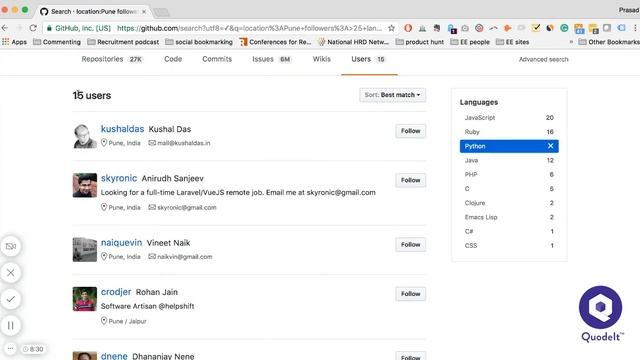The width and height of the screenshot is (640, 360).
Task: Filter by JavaScript language
Action: point(509,118)
